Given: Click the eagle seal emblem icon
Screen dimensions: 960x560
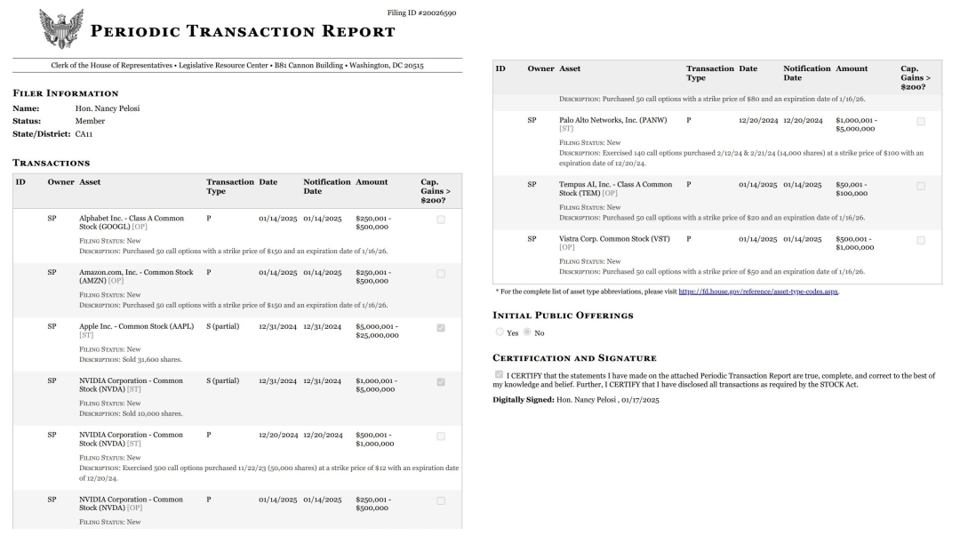Looking at the screenshot, I should [x=61, y=28].
